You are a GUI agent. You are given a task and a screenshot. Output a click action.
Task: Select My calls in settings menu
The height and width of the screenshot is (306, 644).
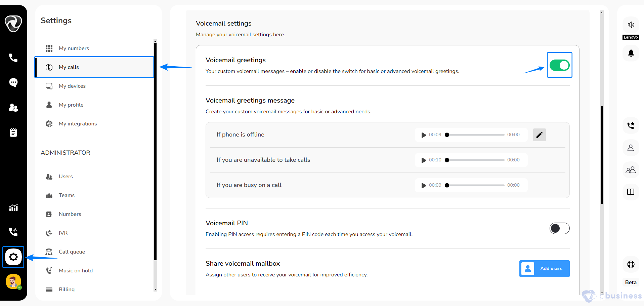tap(94, 67)
